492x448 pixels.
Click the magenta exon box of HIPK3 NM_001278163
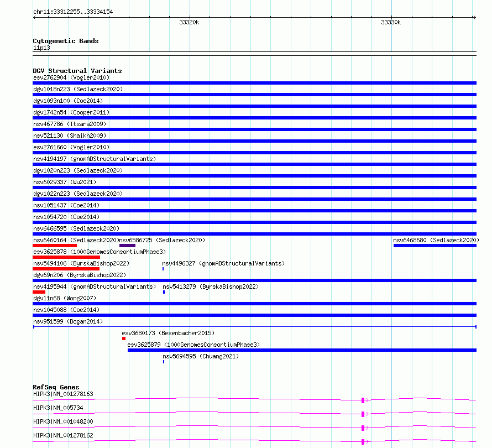[363, 400]
